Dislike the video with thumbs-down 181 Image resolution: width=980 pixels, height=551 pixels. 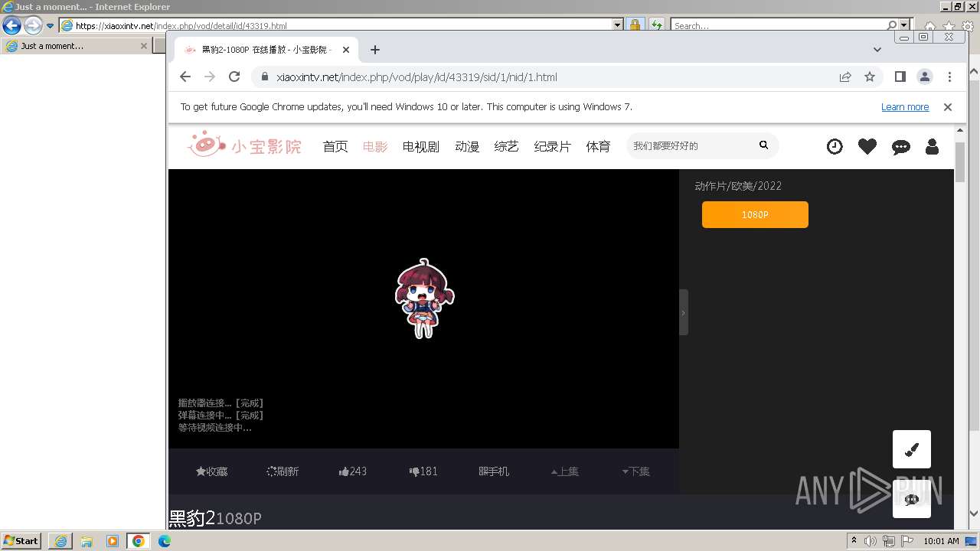(x=423, y=471)
